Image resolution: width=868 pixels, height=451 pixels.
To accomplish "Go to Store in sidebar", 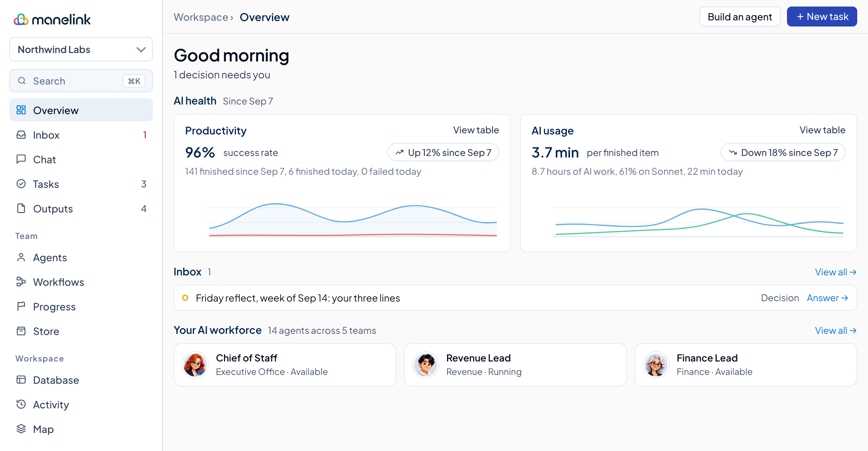I will click(81, 331).
